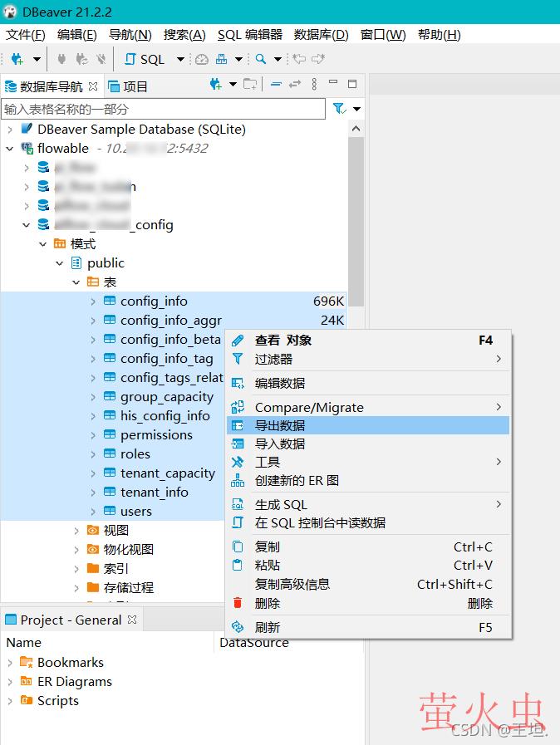Expand DBeaver Sample Database (SQLite) node
560x745 pixels.
(x=10, y=130)
